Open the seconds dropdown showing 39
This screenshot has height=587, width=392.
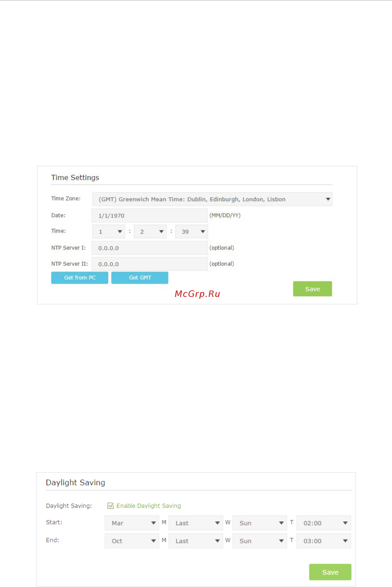(191, 231)
